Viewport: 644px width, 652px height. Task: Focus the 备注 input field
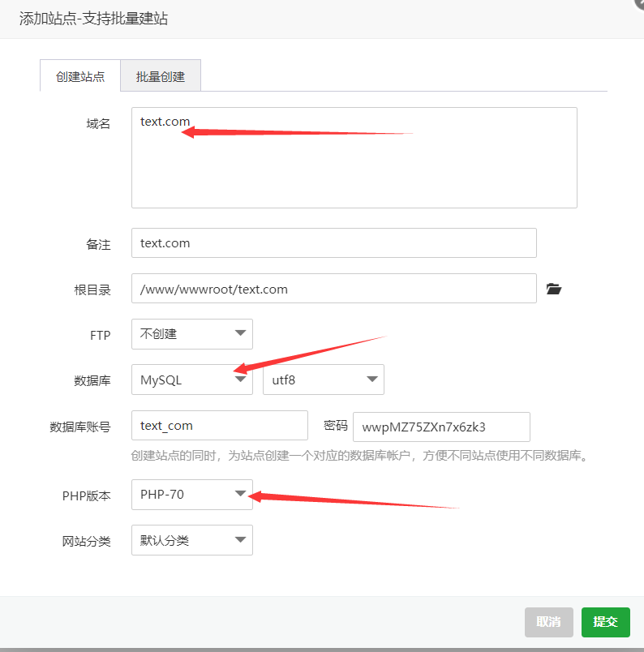(x=333, y=242)
